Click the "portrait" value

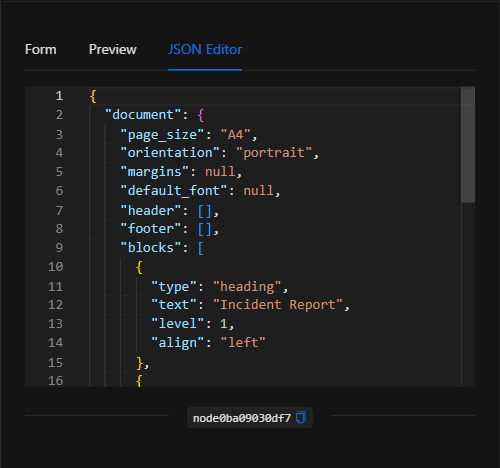tap(274, 153)
